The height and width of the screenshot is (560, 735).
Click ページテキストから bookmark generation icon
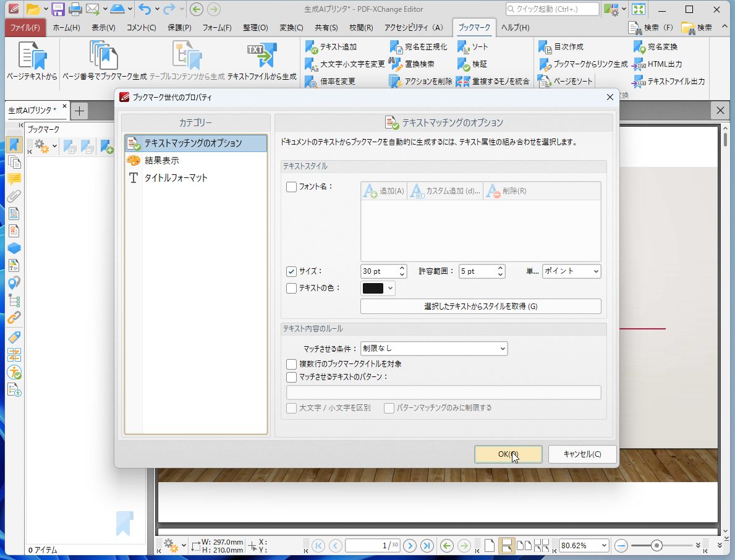(x=32, y=61)
